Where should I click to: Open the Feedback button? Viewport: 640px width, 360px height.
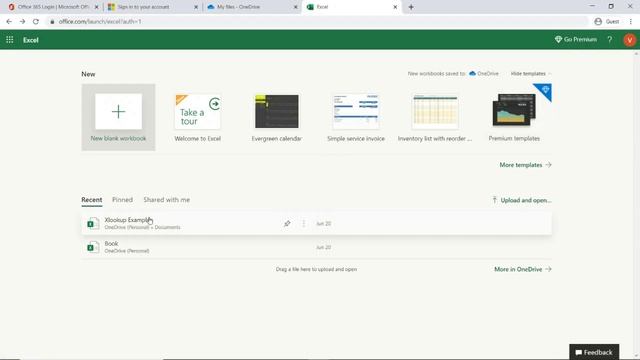[594, 352]
